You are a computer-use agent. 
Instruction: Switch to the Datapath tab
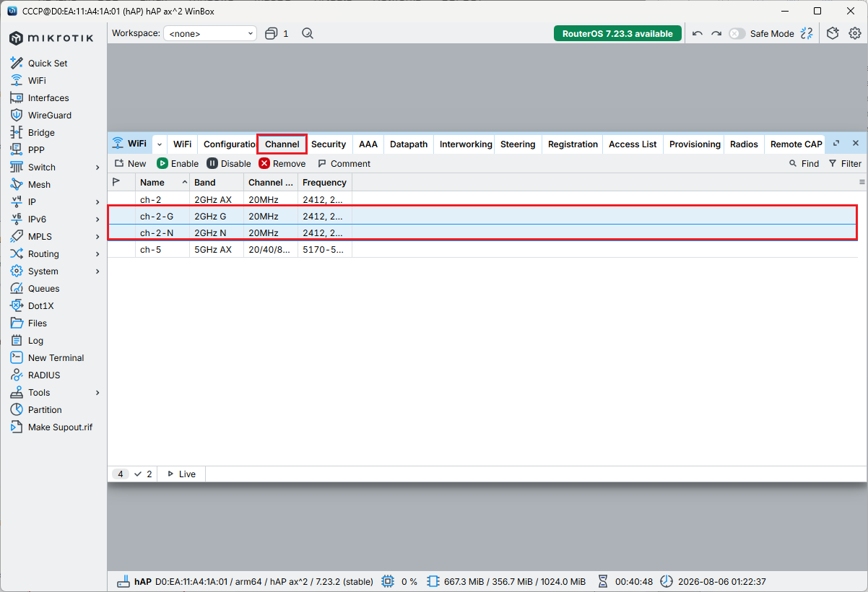pyautogui.click(x=409, y=144)
